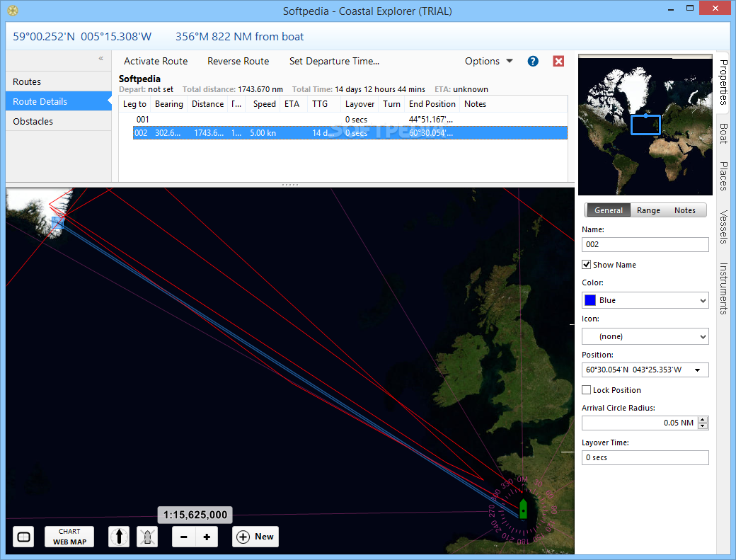Open the Icon dropdown showing (none)

point(645,336)
